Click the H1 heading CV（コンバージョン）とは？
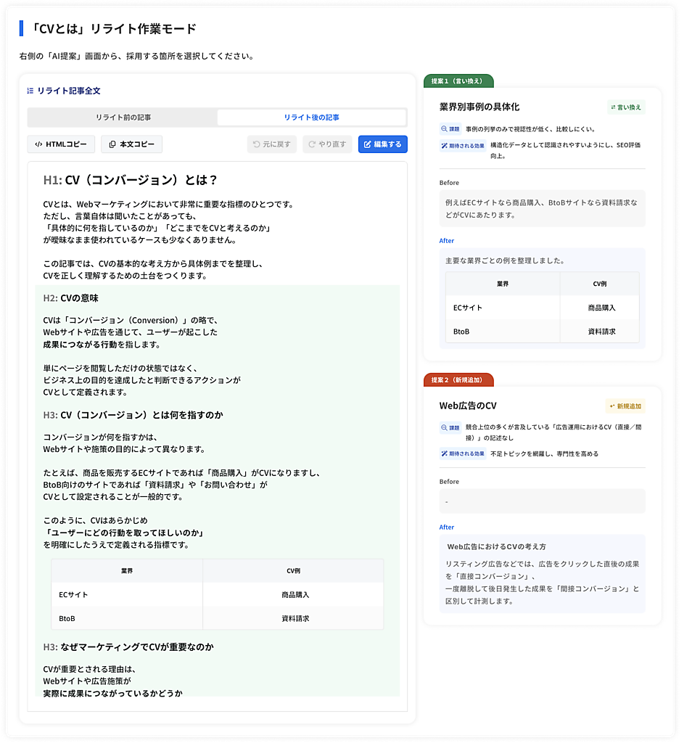The height and width of the screenshot is (743, 700). pyautogui.click(x=131, y=180)
